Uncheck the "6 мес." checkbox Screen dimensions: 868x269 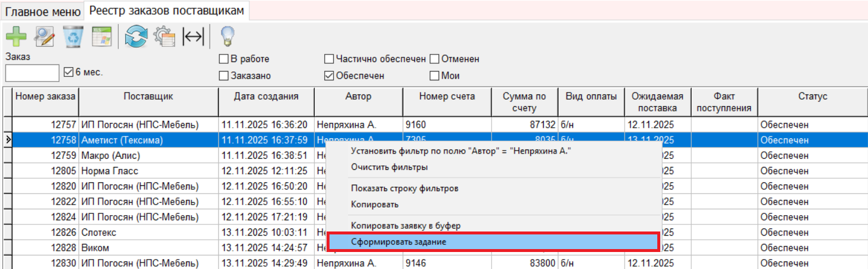click(x=68, y=73)
